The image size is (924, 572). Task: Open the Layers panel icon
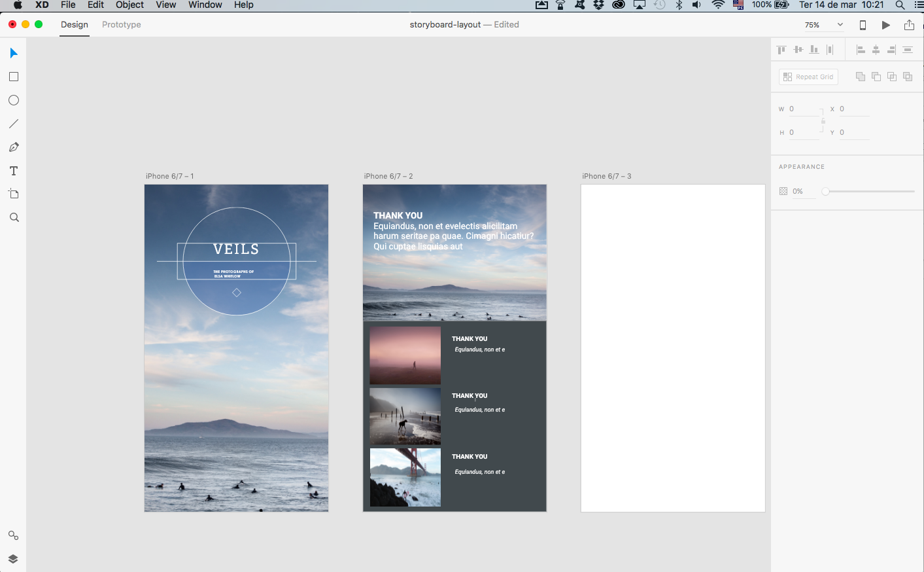(x=13, y=559)
